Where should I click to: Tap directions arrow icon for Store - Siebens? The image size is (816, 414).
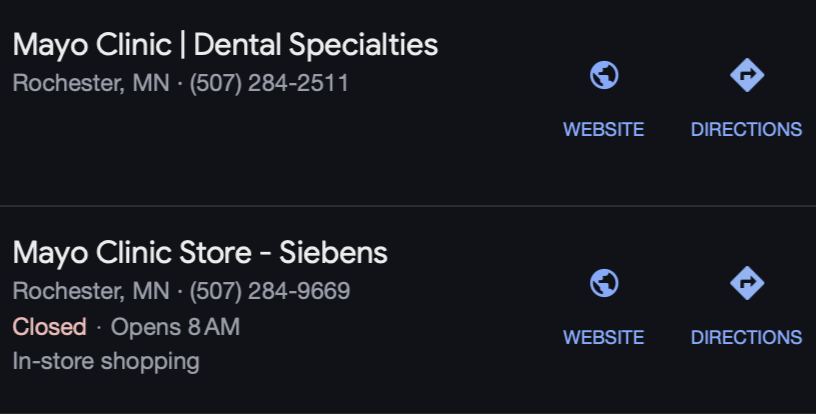point(747,283)
